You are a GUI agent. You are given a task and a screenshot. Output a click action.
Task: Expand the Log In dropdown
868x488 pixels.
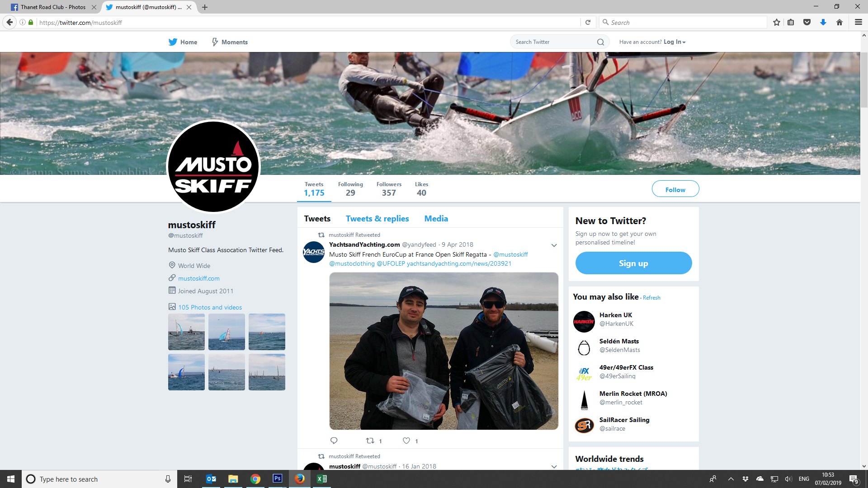[x=675, y=42]
